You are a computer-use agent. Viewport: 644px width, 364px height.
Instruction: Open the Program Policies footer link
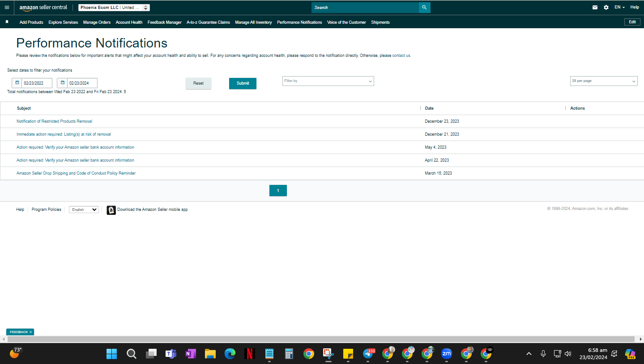pos(47,210)
